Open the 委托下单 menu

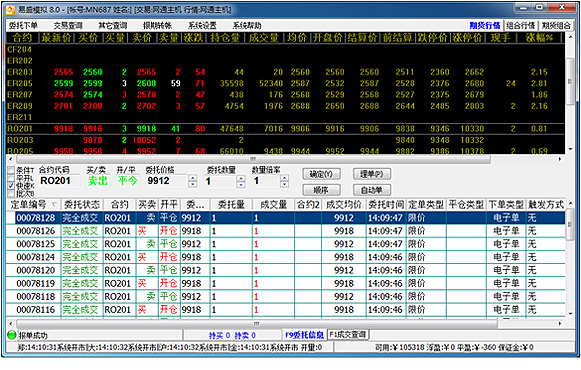tap(23, 26)
